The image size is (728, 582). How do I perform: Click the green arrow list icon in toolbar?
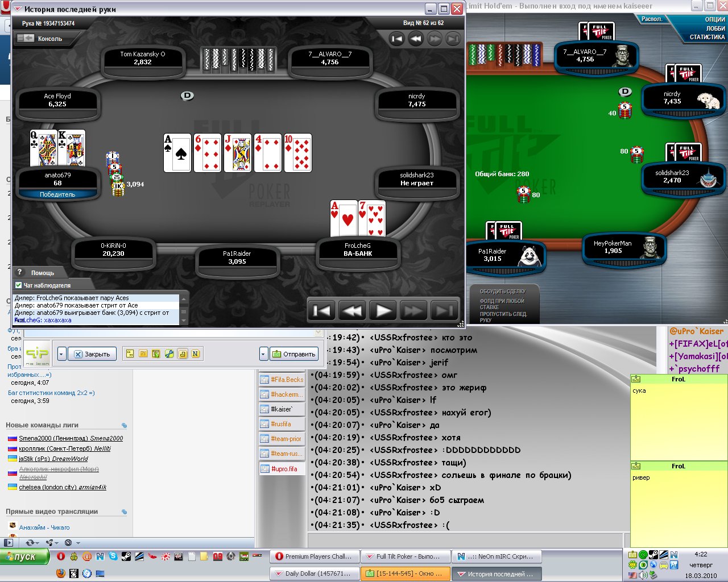(x=156, y=354)
